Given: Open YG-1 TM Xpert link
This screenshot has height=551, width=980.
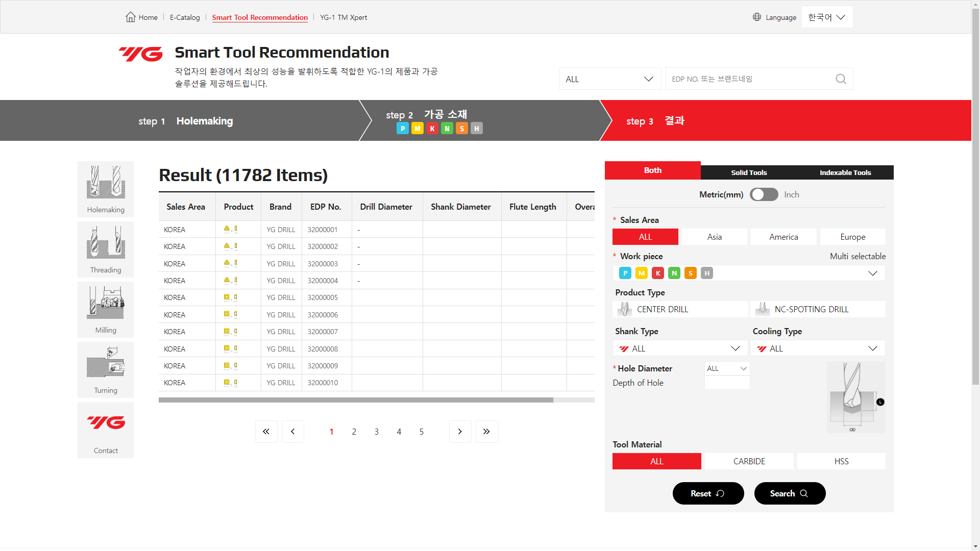Looking at the screenshot, I should click(344, 17).
